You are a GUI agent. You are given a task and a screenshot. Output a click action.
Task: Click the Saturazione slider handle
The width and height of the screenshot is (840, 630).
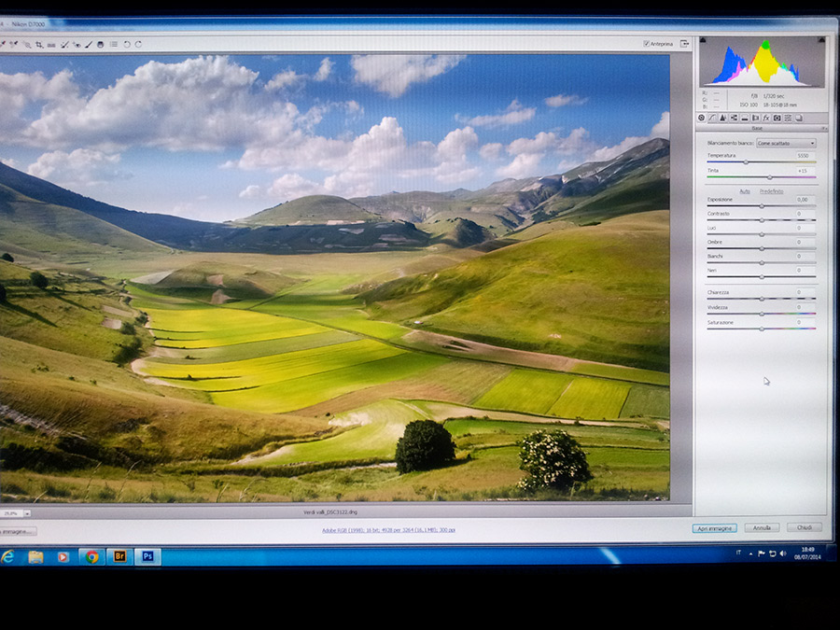(x=762, y=329)
